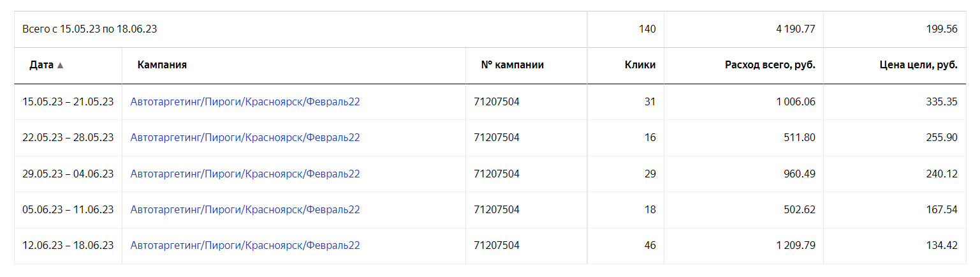This screenshot has width=980, height=277.
Task: Open campaign link for 29.05.23 – 04.06.23 row
Action: pyautogui.click(x=245, y=174)
